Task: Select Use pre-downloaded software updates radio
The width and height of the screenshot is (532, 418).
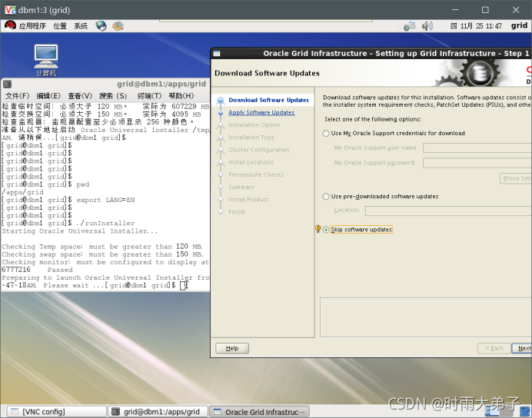Action: [x=326, y=196]
